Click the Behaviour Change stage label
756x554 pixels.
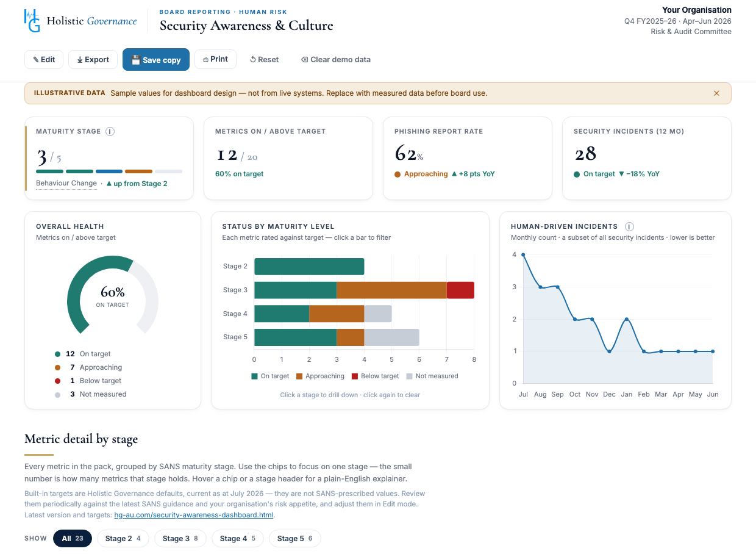66,184
